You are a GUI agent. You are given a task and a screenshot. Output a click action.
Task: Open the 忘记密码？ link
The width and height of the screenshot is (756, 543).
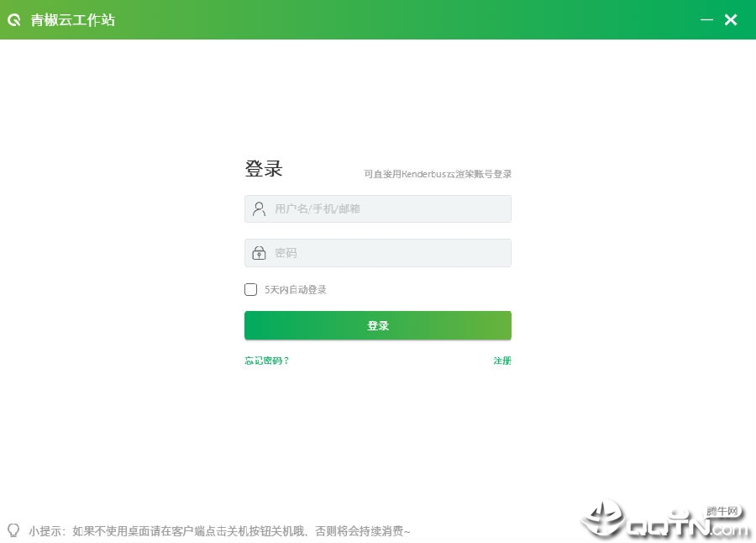266,361
